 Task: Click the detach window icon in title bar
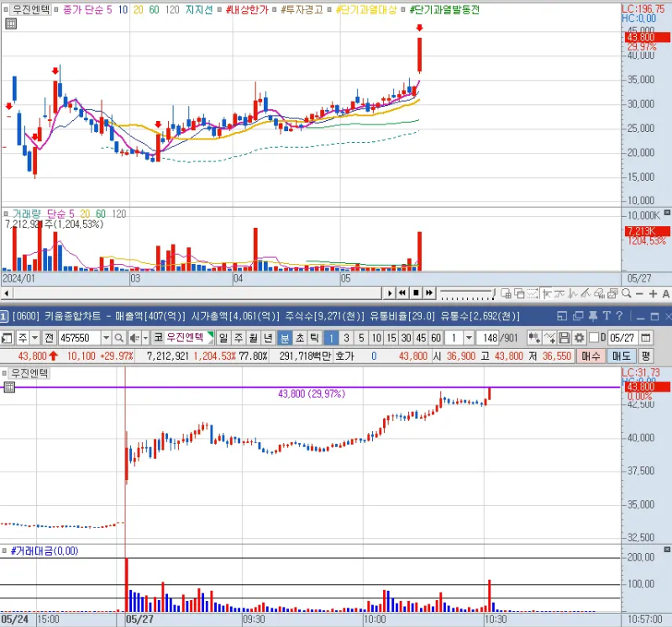[x=562, y=316]
